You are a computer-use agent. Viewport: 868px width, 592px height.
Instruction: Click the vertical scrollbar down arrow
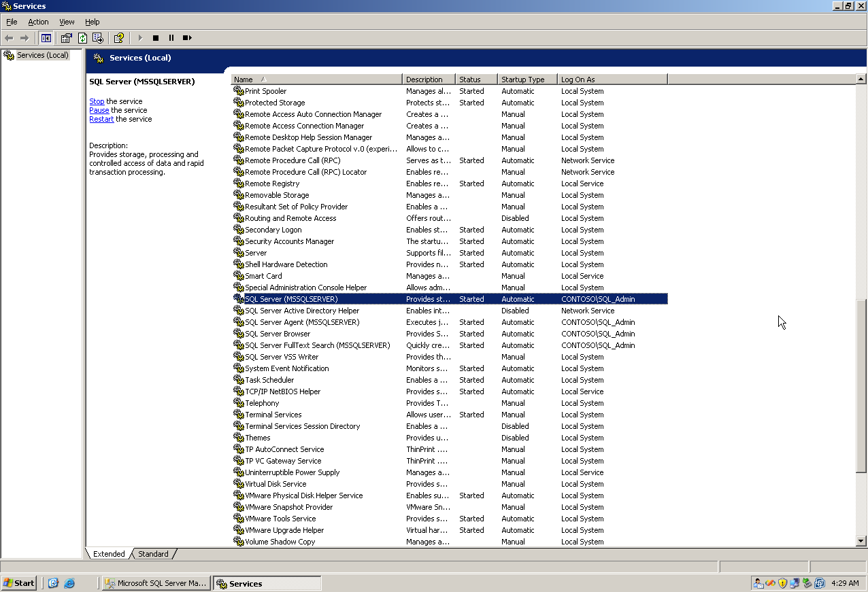click(861, 541)
